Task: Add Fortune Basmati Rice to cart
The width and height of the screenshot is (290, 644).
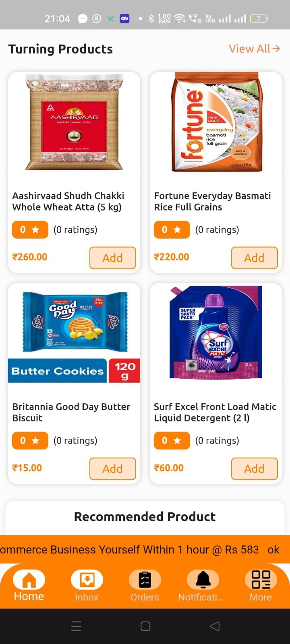Action: (x=255, y=258)
